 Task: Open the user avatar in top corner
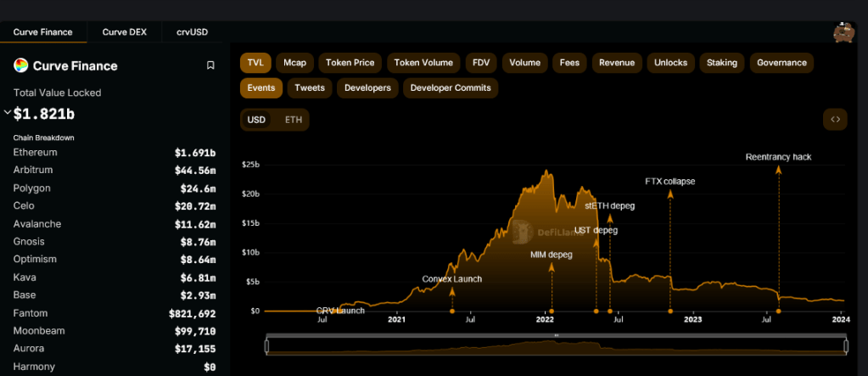coord(843,32)
